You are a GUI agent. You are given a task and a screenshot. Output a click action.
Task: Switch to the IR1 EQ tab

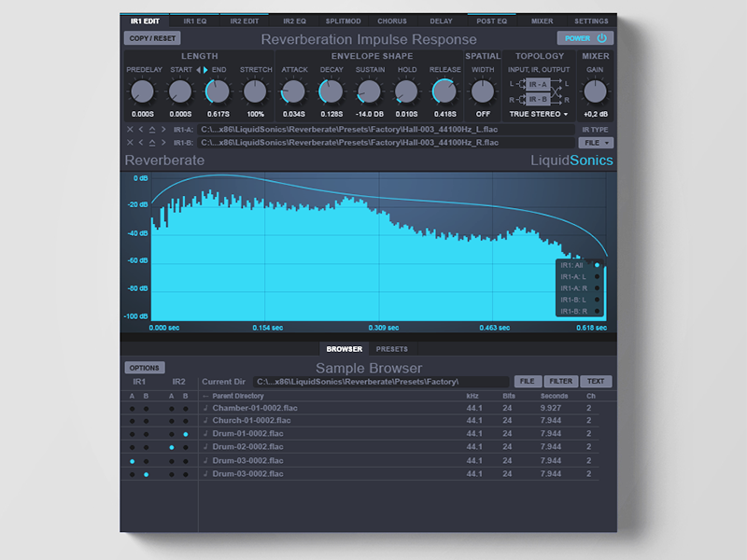pos(195,21)
